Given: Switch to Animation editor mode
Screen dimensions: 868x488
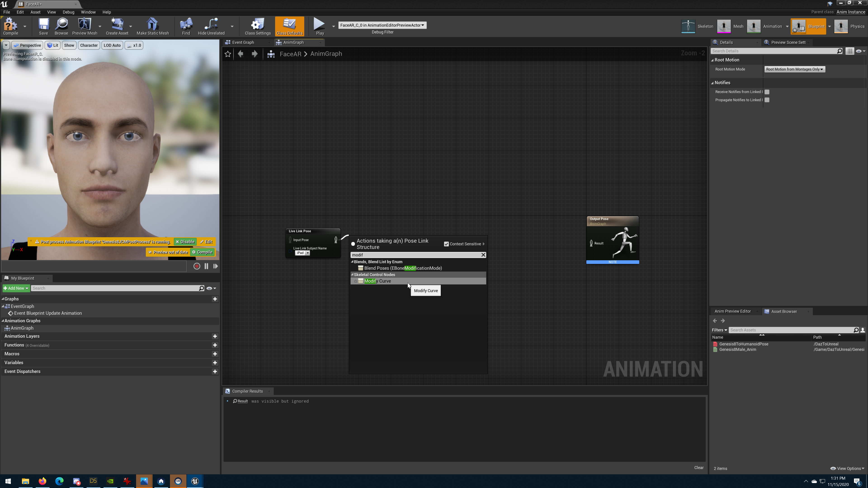Looking at the screenshot, I should [764, 26].
